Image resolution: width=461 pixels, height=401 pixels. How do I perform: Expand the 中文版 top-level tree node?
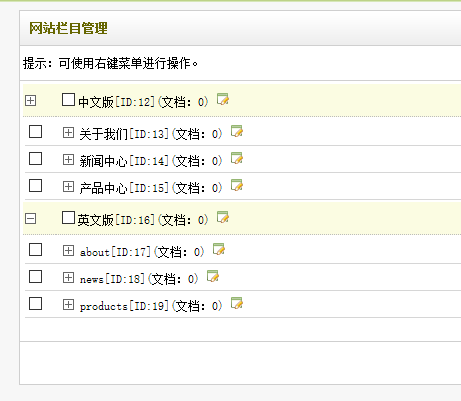tap(30, 101)
